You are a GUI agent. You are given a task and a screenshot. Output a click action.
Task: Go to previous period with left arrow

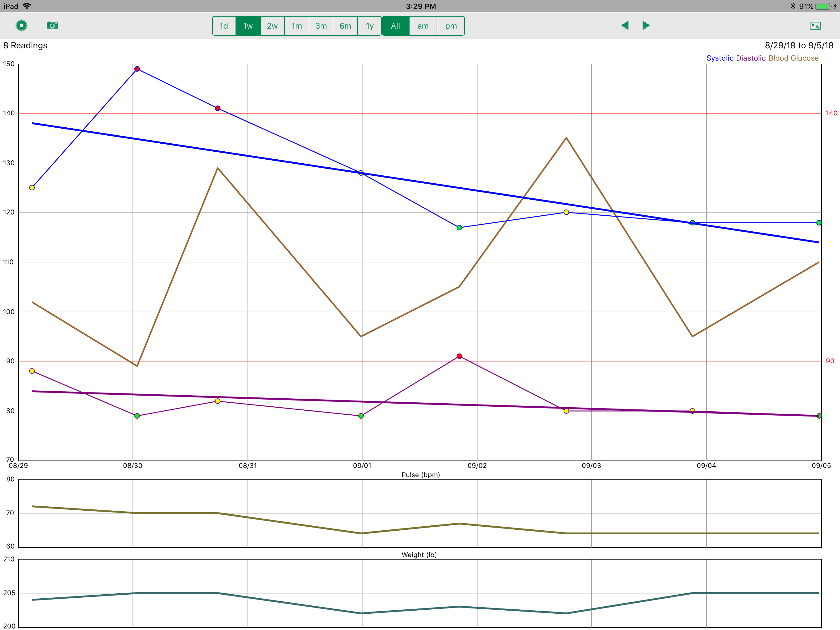tap(625, 26)
